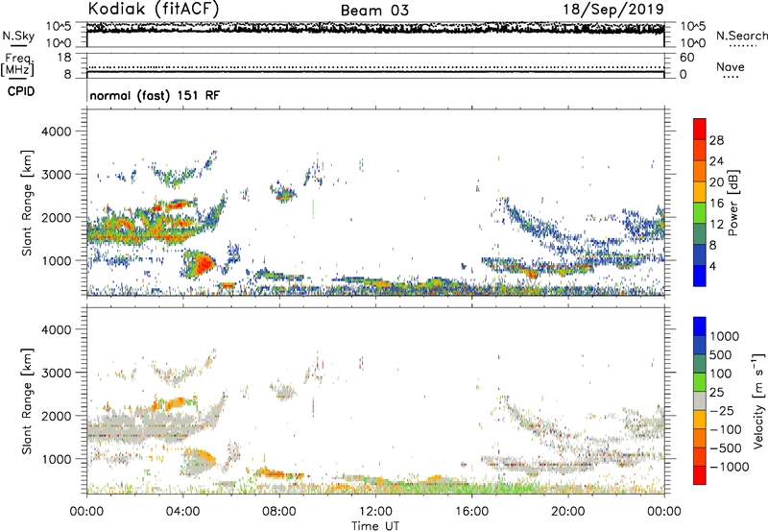Click the first '00:00' time tick label
Viewport: 768px width, 532px height.
pyautogui.click(x=86, y=511)
